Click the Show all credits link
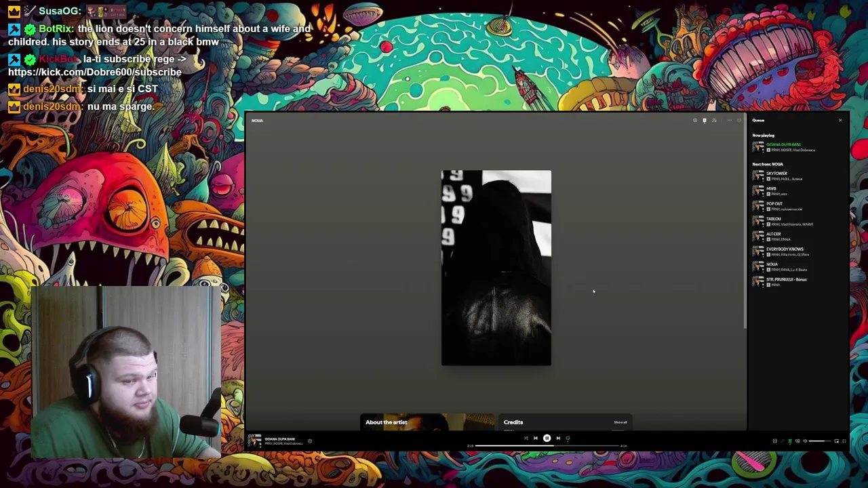868x488 pixels. (620, 422)
